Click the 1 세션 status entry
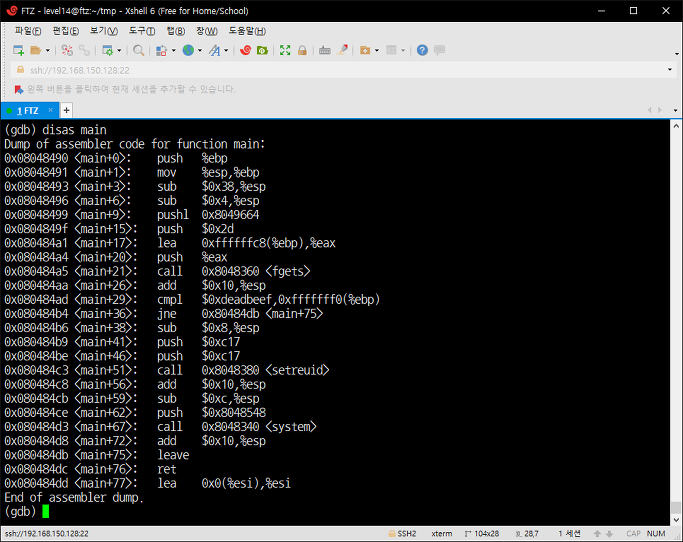This screenshot has width=683, height=542. coord(570,534)
